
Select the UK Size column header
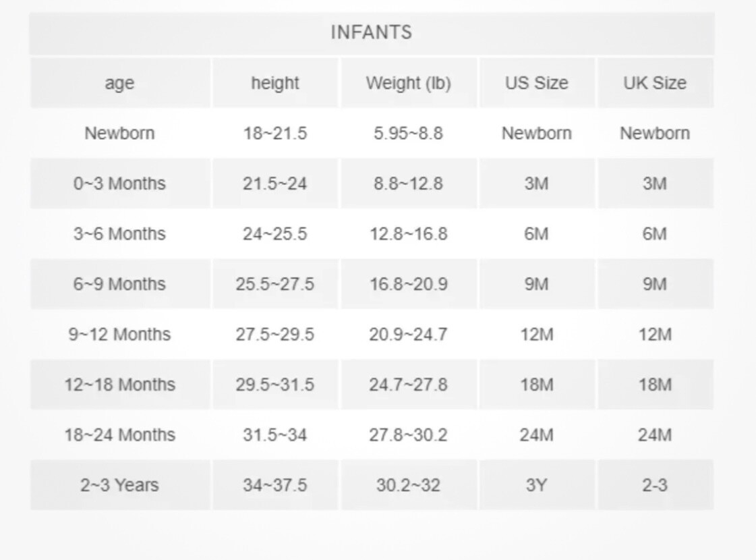655,83
